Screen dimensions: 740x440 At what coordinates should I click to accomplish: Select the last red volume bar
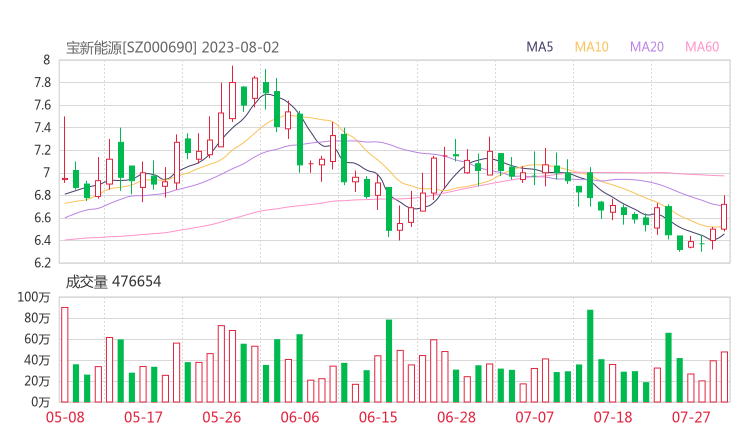724,377
